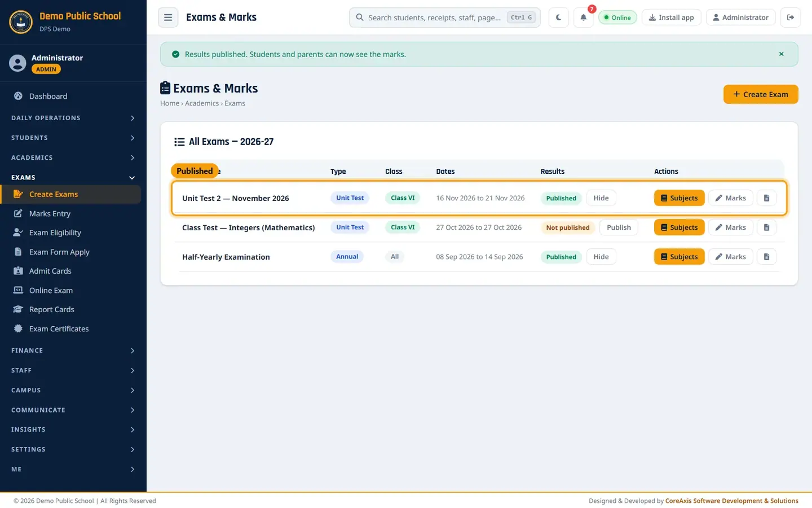Open Marks for Class Test Integers
The height and width of the screenshot is (508, 812).
coord(730,227)
